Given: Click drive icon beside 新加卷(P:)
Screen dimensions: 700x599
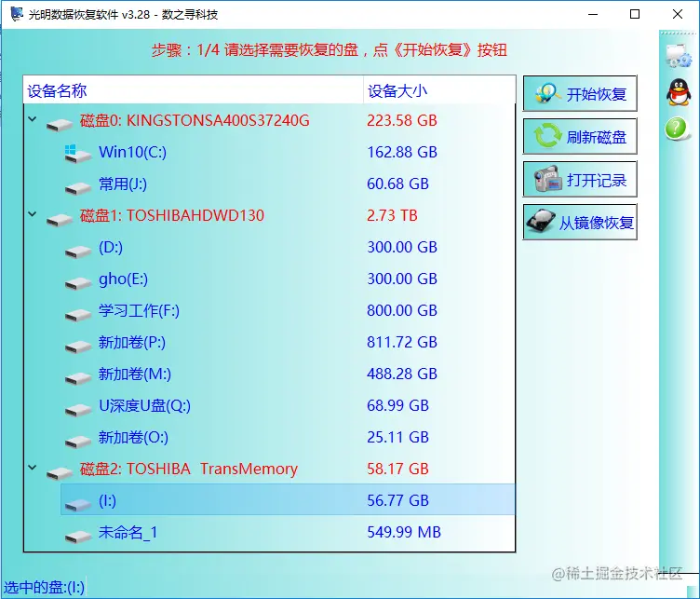Looking at the screenshot, I should pos(78,347).
